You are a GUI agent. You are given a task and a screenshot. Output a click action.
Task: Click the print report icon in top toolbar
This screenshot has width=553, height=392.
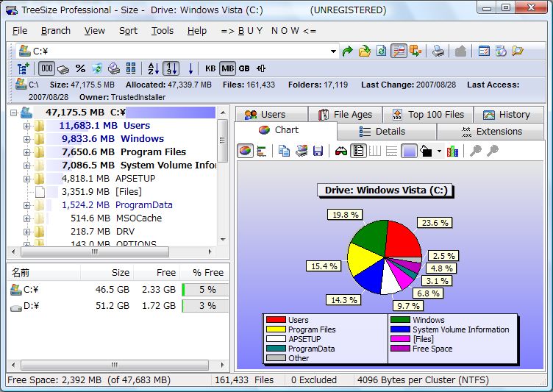438,51
